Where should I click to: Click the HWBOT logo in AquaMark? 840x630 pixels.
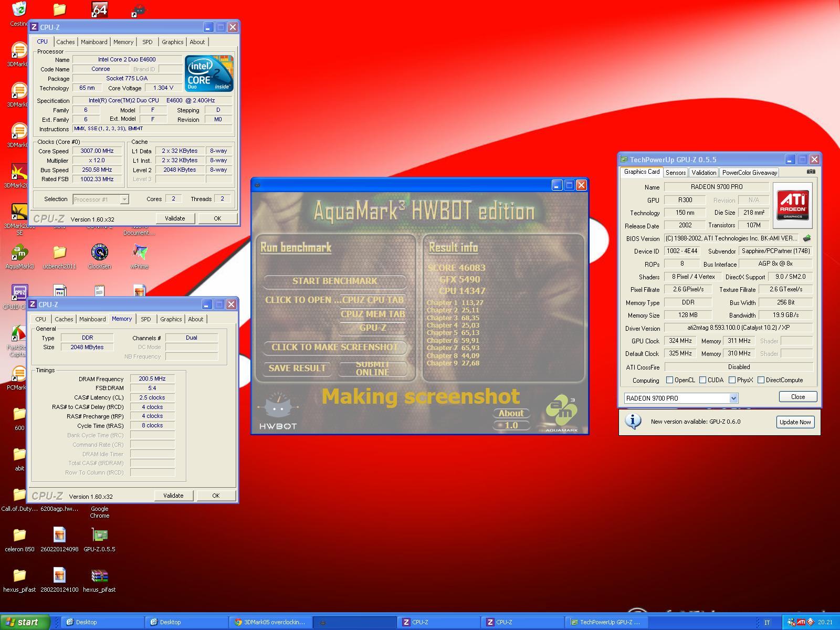point(278,411)
